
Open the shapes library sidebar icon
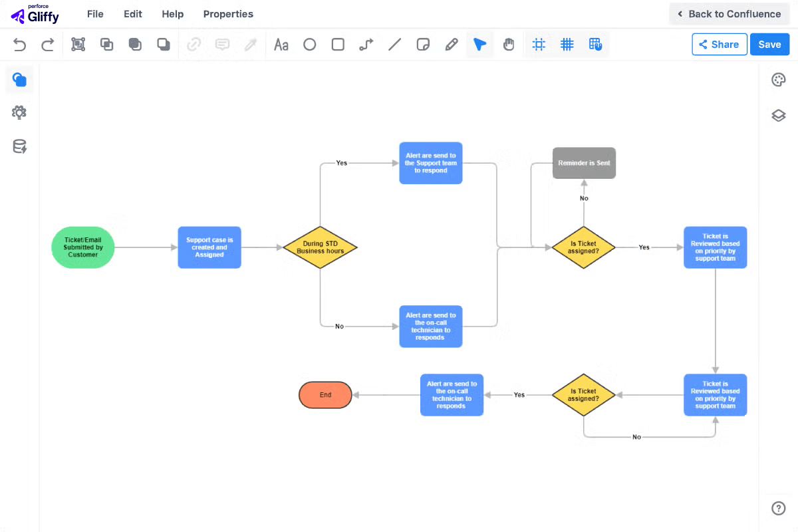pyautogui.click(x=19, y=80)
